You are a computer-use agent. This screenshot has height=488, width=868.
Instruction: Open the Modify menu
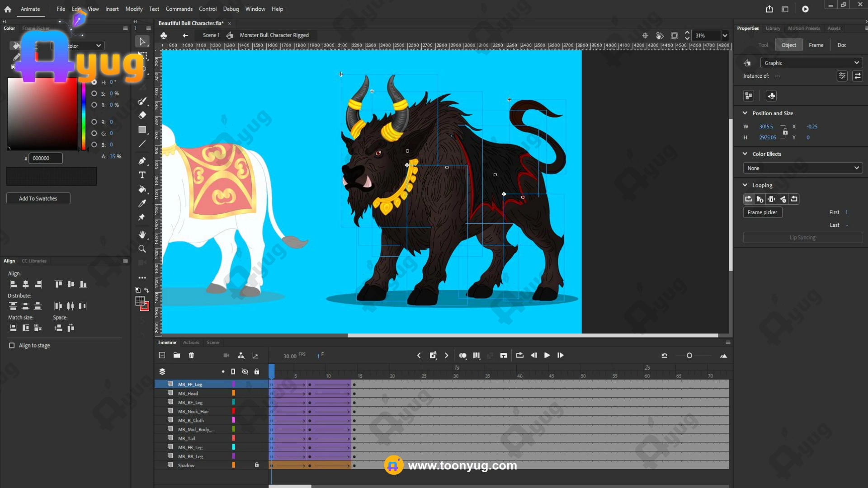[x=134, y=9]
